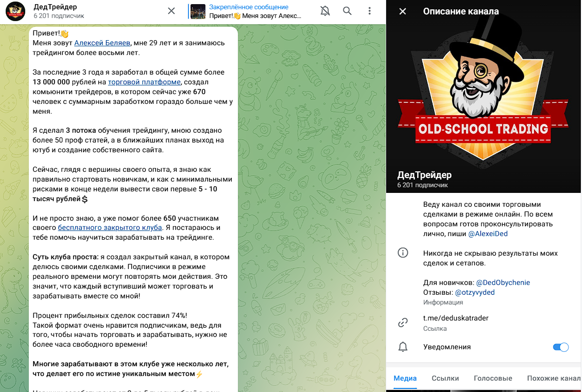587x392 pixels.
Task: Click the t.me/deduskatrader channel link
Action: coord(456,318)
